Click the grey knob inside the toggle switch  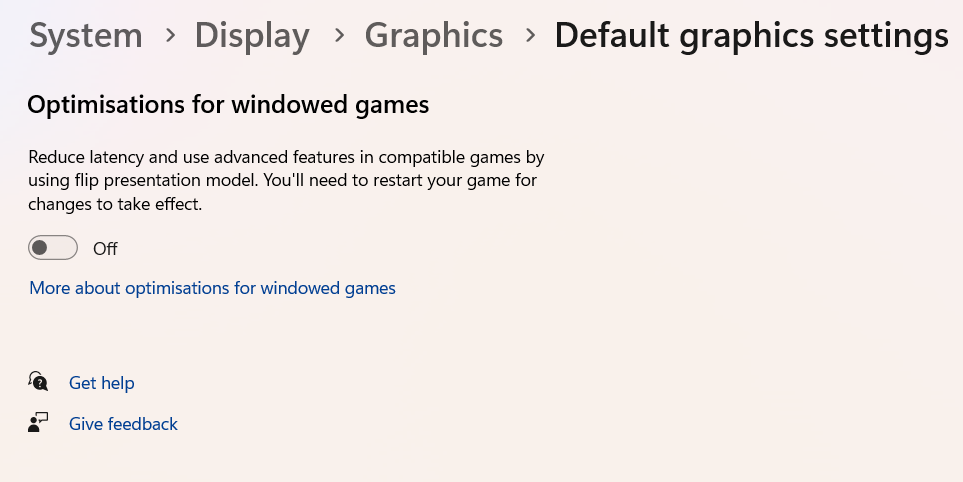coord(40,247)
